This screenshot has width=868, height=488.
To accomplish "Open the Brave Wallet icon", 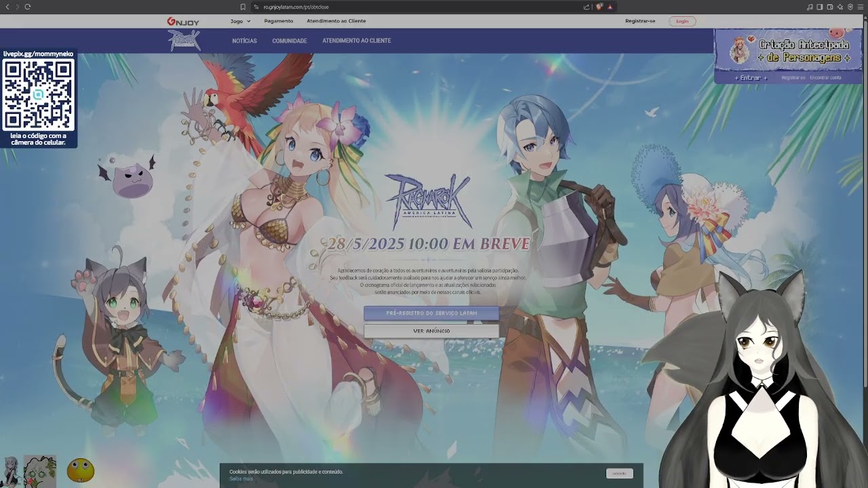I will [830, 7].
